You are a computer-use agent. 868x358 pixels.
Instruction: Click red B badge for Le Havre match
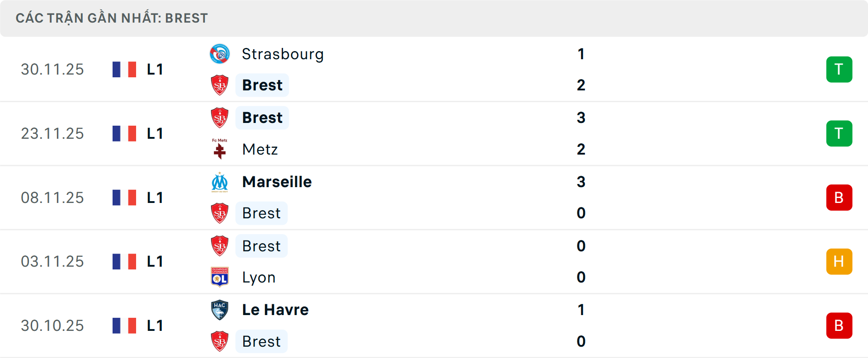(839, 325)
